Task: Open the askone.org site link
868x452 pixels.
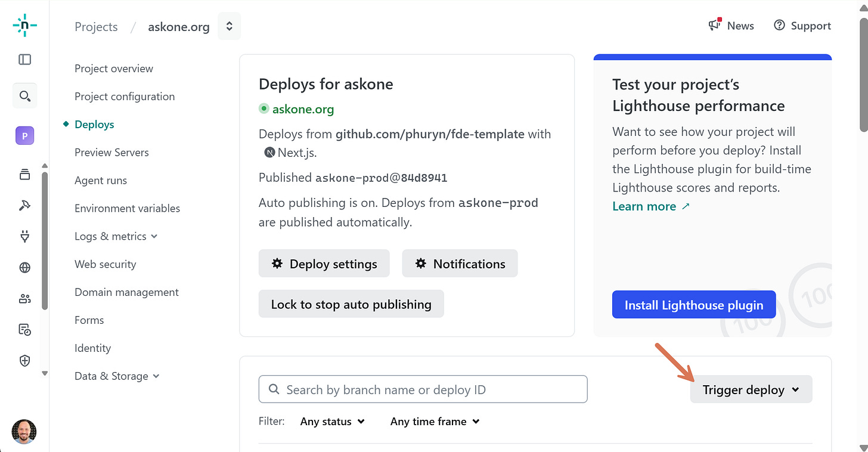Action: pos(303,109)
